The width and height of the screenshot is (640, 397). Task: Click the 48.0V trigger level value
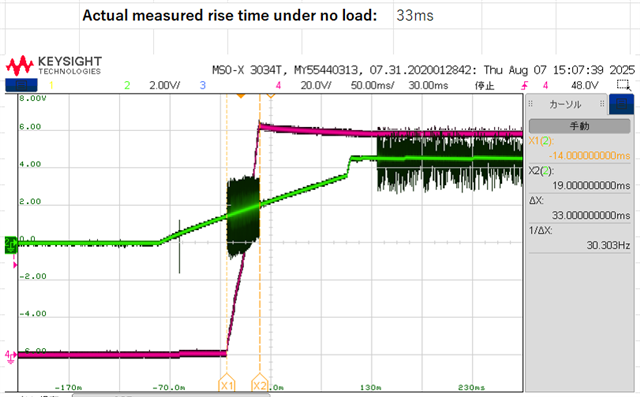(584, 85)
